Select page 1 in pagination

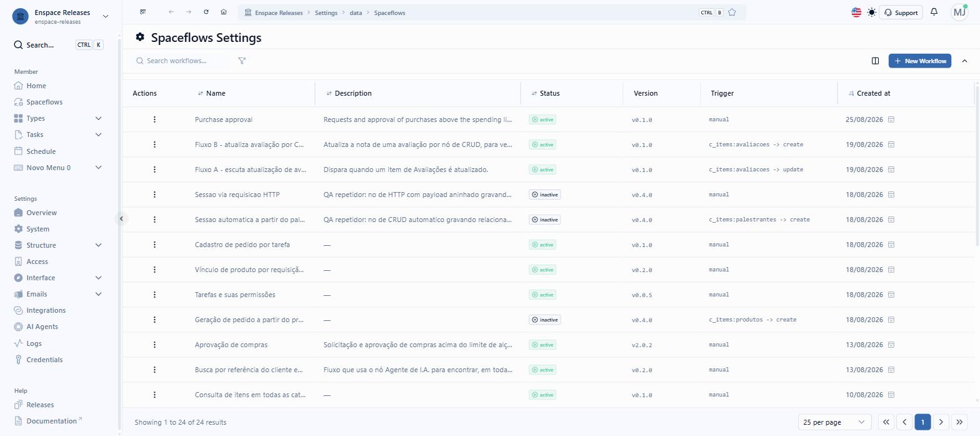[x=922, y=422]
